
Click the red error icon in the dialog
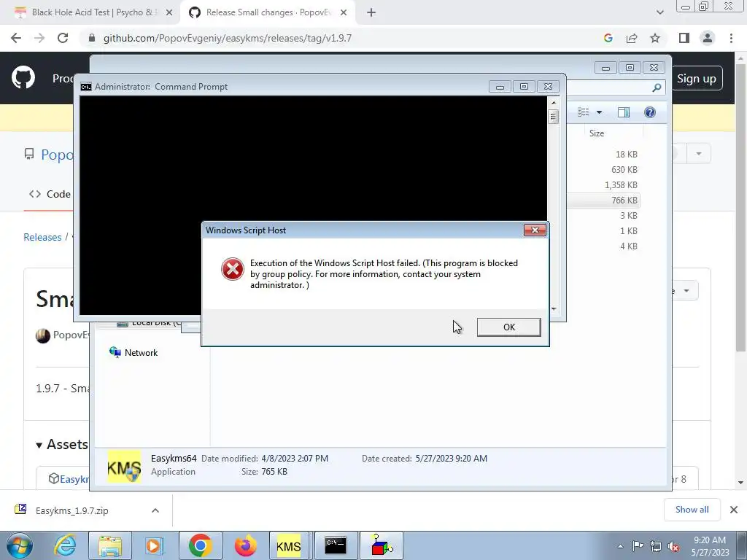[233, 269]
